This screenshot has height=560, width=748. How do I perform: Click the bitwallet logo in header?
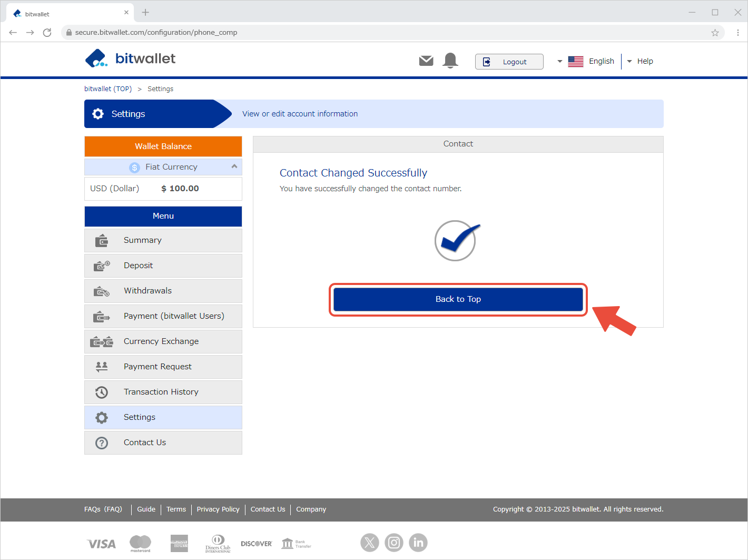(131, 58)
